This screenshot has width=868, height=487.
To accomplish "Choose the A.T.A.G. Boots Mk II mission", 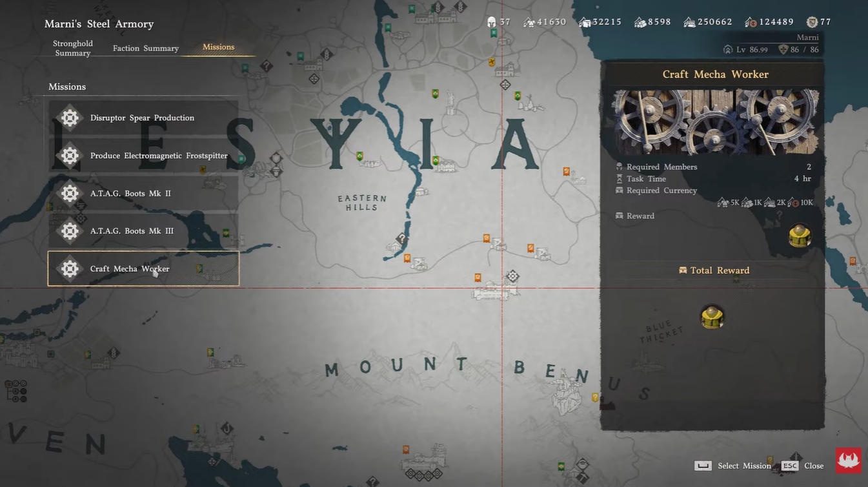I will pyautogui.click(x=143, y=193).
